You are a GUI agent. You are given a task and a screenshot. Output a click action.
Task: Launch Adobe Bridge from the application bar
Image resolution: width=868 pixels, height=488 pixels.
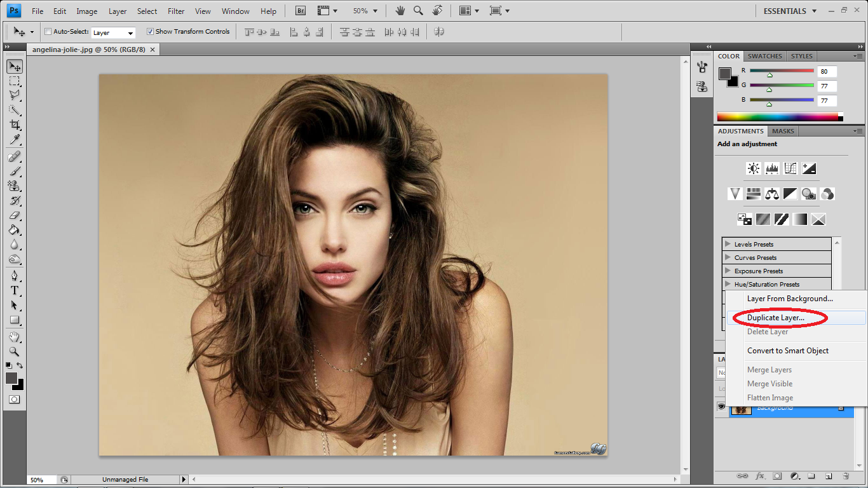tap(301, 11)
